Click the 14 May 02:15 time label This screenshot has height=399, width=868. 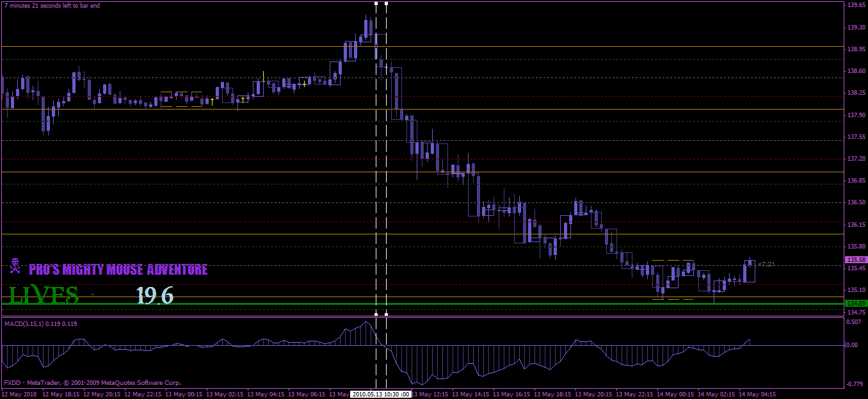pos(718,395)
